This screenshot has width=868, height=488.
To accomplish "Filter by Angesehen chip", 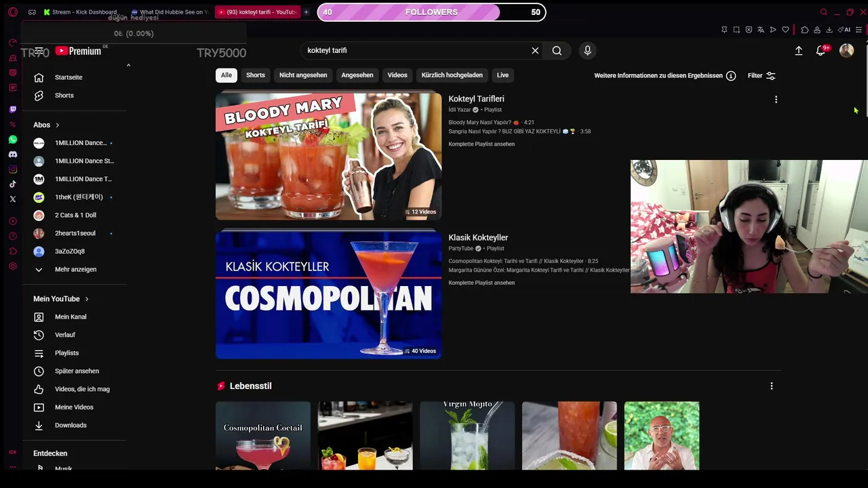I will pyautogui.click(x=357, y=75).
